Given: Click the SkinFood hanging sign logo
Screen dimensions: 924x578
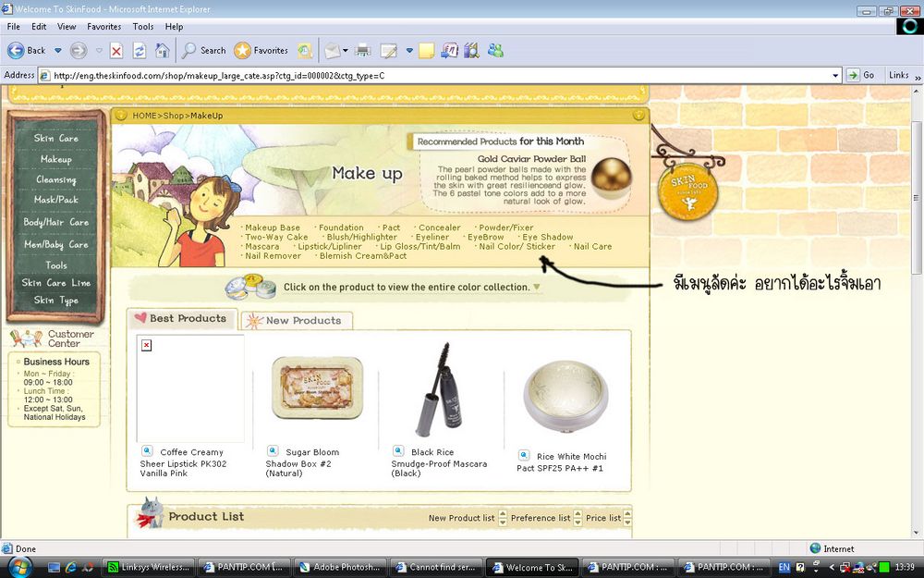Looking at the screenshot, I should (x=687, y=191).
